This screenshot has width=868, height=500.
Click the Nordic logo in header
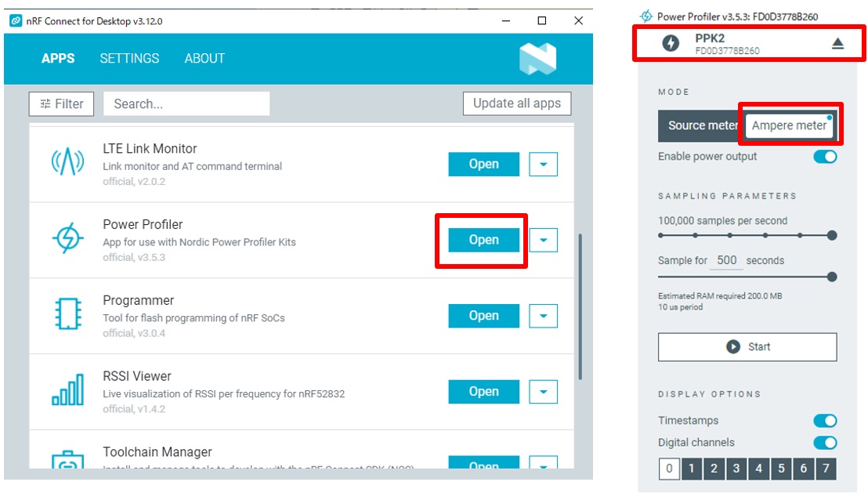click(537, 59)
